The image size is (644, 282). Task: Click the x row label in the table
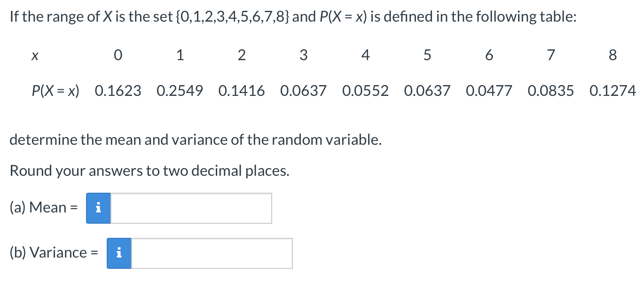point(34,55)
